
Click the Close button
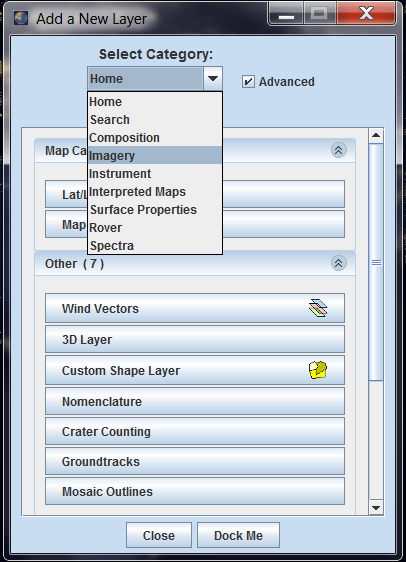(159, 535)
